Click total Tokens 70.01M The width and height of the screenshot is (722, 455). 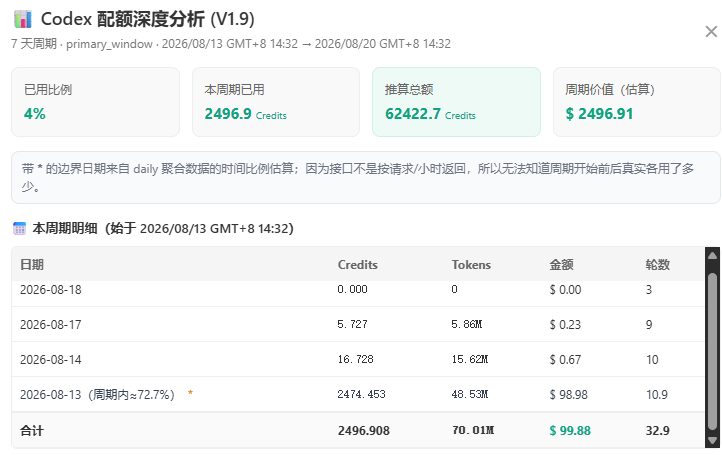click(472, 430)
